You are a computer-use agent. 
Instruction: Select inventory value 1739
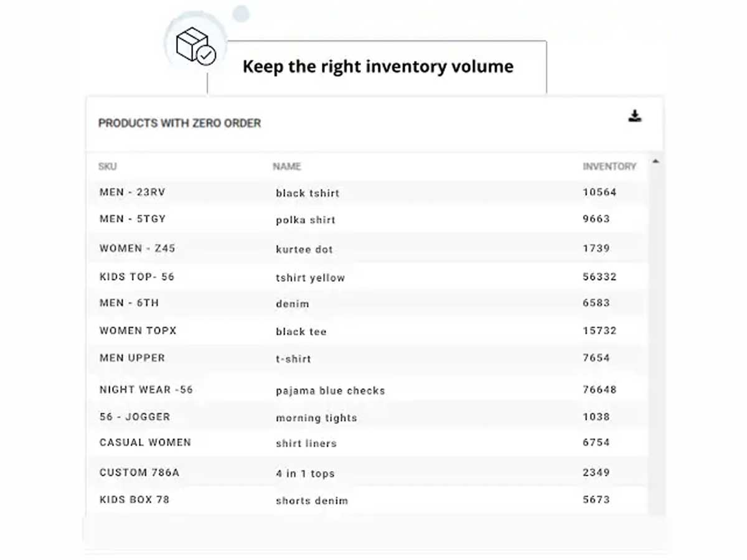(596, 248)
